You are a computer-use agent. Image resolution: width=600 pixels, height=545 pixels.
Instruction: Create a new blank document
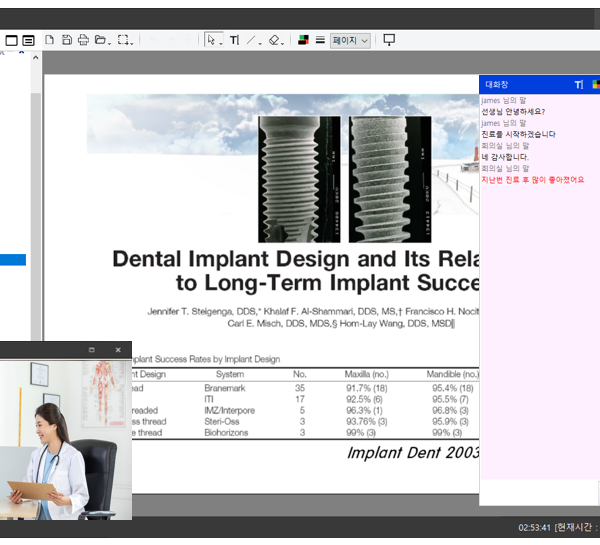[x=49, y=40]
